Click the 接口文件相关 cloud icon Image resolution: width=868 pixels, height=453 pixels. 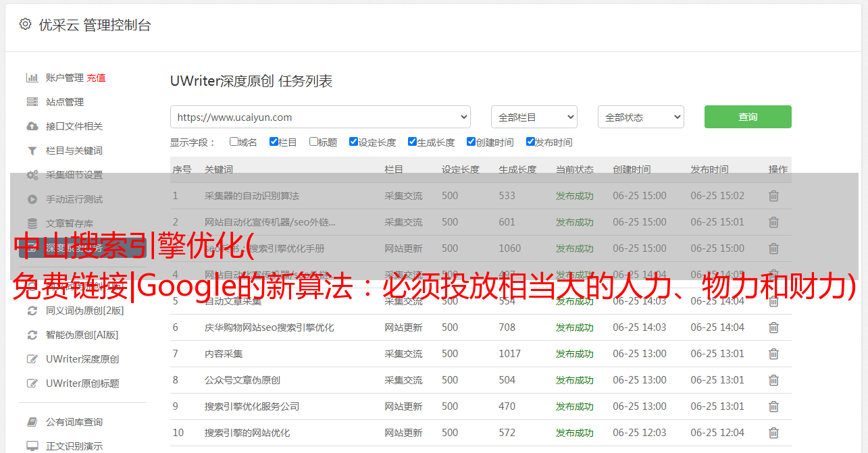tap(32, 126)
